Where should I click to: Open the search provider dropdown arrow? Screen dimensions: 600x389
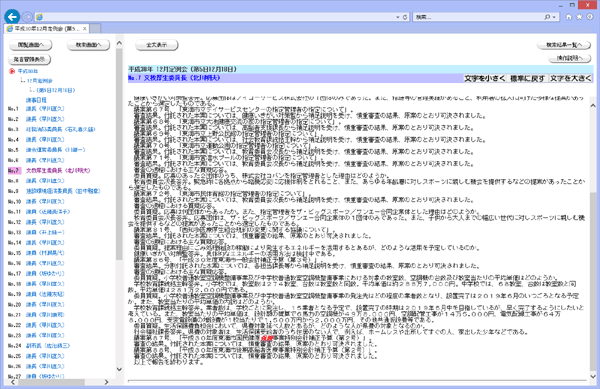tap(554, 17)
